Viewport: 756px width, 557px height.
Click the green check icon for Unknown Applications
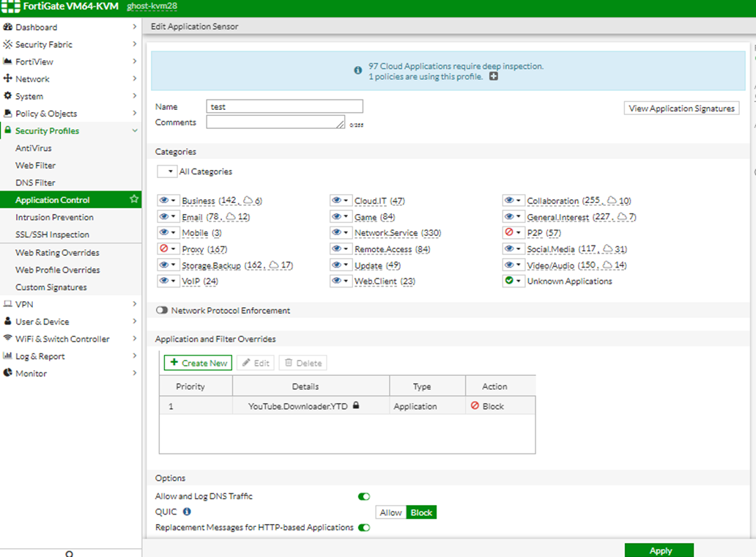tap(509, 281)
